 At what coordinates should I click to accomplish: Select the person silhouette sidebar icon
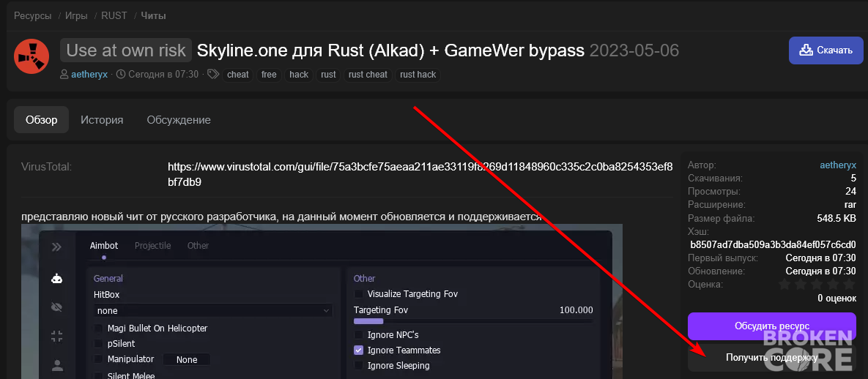[56, 365]
